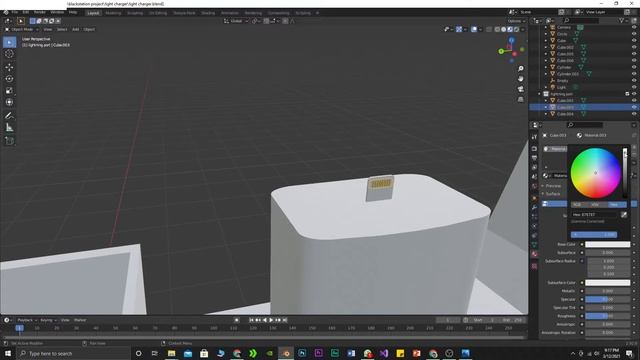The image size is (640, 360).
Task: Open the Edit menu
Action: click(26, 12)
